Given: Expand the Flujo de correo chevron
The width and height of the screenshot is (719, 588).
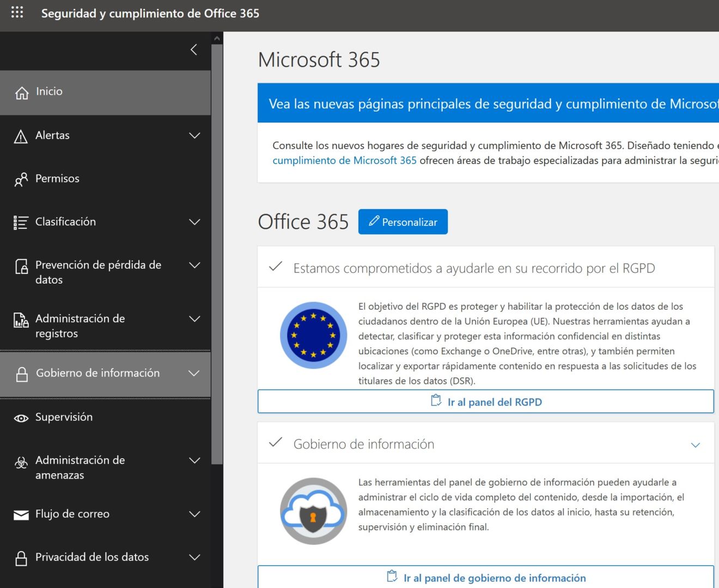Looking at the screenshot, I should [x=194, y=514].
